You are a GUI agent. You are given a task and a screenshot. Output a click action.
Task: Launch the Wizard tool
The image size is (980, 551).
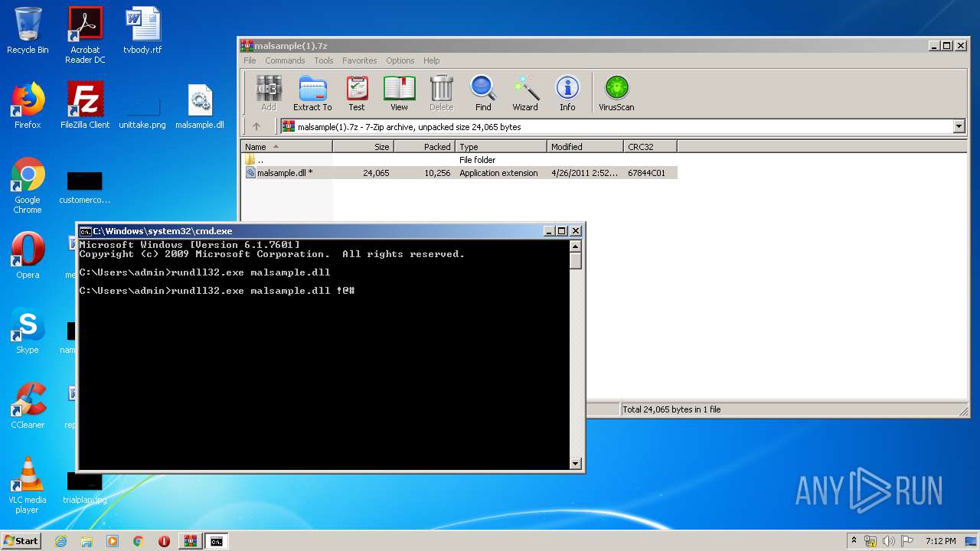coord(525,93)
